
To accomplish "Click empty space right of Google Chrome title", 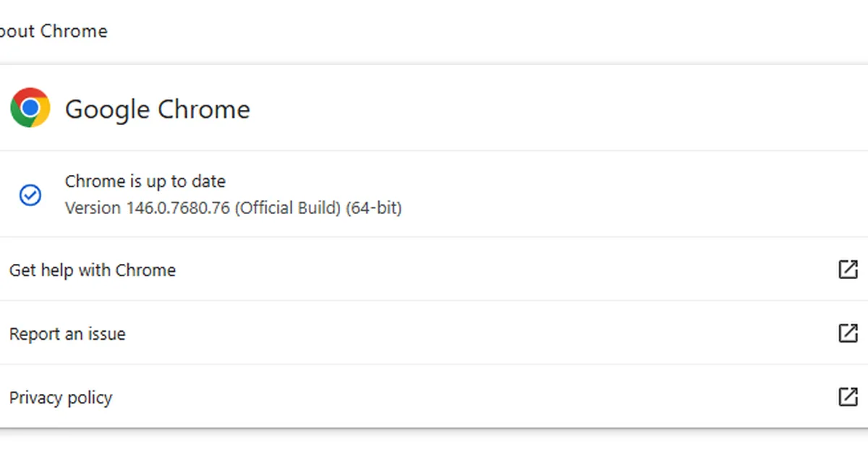I will pyautogui.click(x=542, y=109).
